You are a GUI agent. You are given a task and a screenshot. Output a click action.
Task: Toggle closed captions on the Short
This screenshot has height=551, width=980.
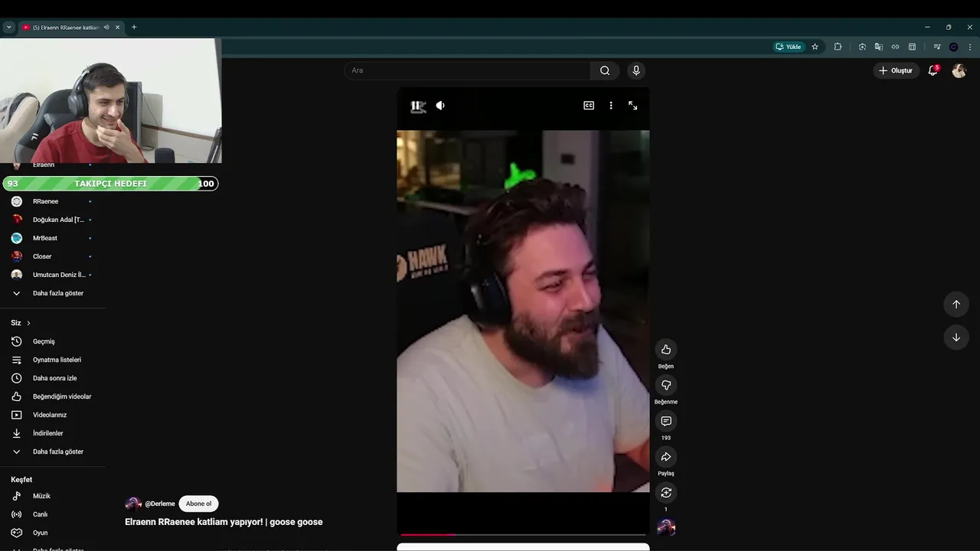589,106
